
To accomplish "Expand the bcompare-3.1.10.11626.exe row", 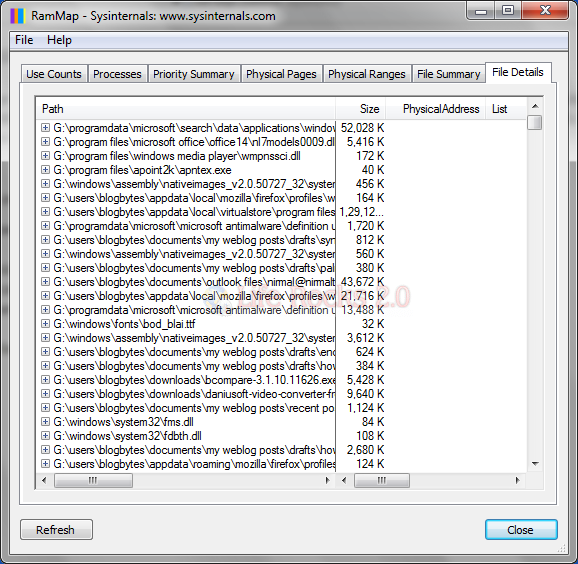I will [x=45, y=380].
